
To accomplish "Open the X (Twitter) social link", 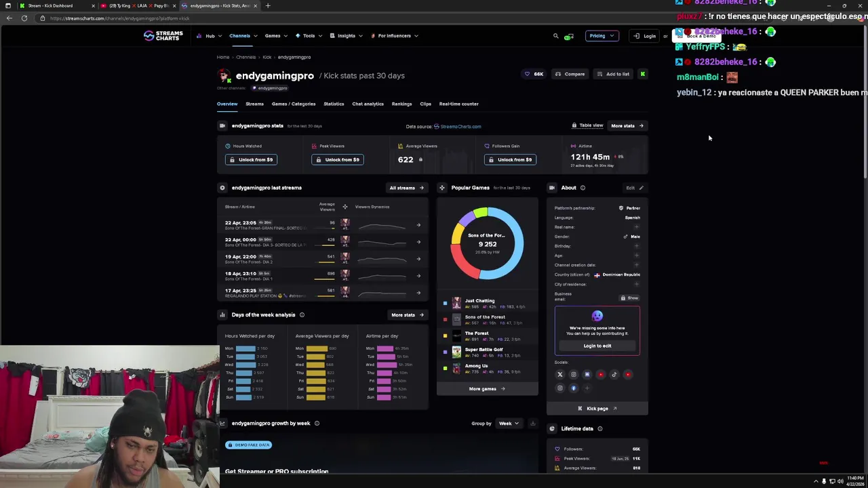I will pos(560,374).
